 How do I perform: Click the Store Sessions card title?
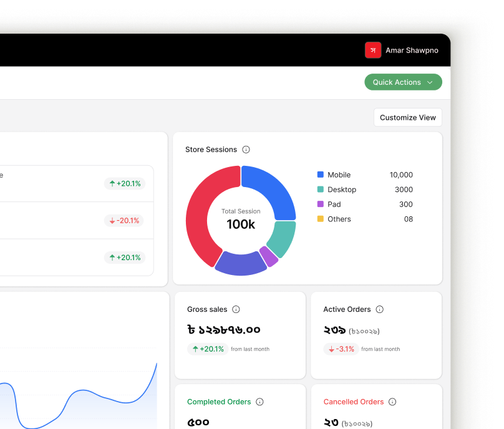coord(211,150)
